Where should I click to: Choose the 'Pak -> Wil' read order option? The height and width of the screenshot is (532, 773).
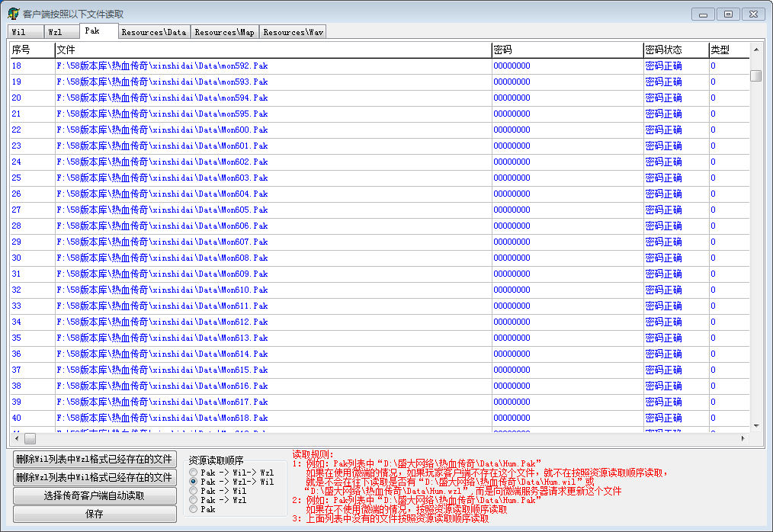pos(194,492)
